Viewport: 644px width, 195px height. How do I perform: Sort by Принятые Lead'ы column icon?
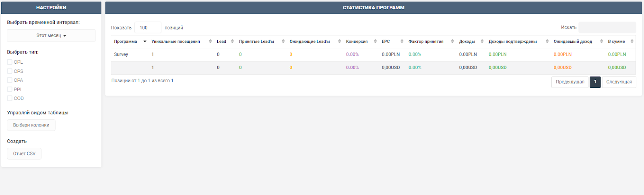pyautogui.click(x=283, y=41)
